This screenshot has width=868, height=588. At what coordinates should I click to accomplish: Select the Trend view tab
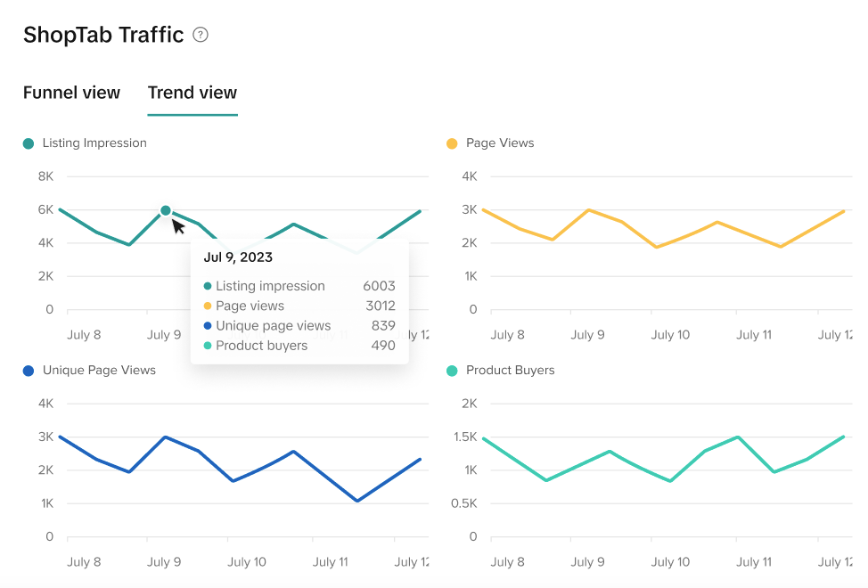point(192,93)
